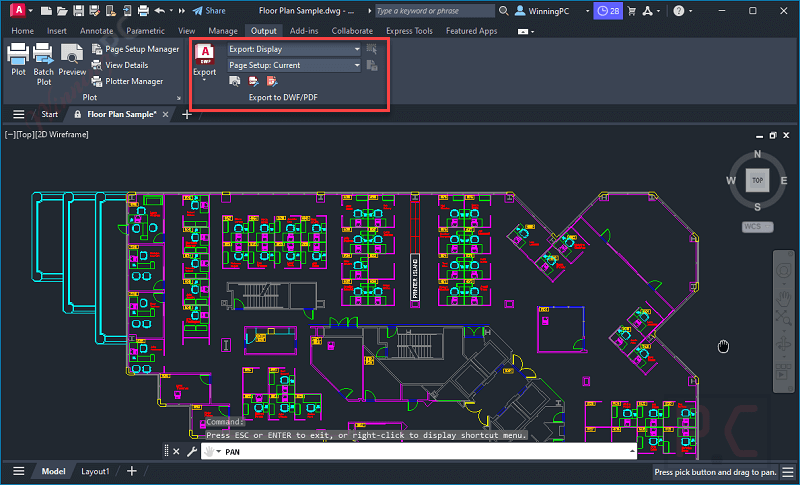Open the Page Setup: Current dropdown

click(x=294, y=65)
